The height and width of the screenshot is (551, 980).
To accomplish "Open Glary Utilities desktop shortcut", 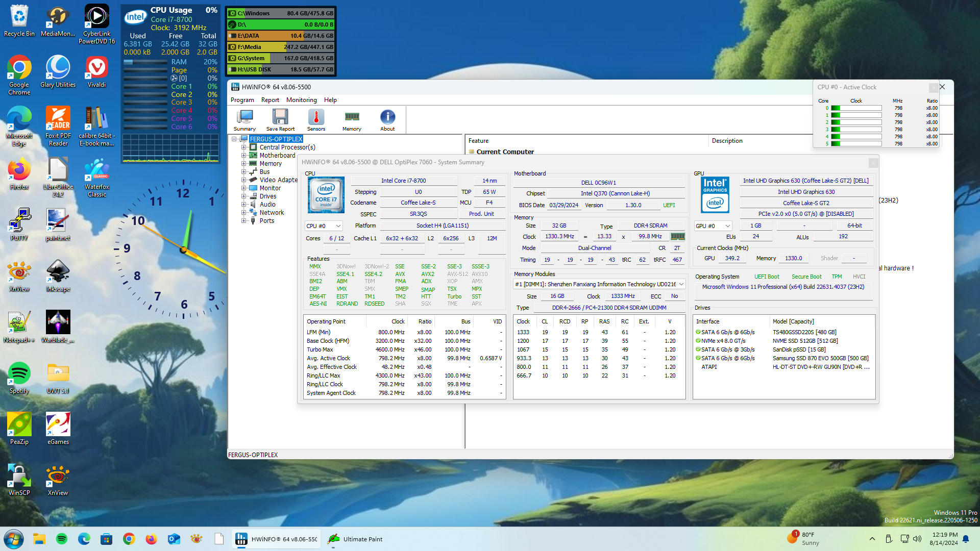I will tap(58, 71).
